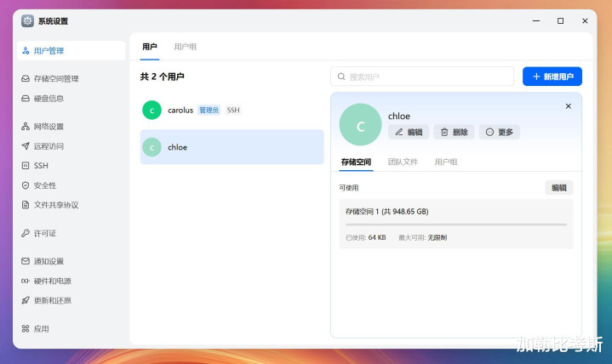Click chloe's avatar in the user list
The image size is (612, 364).
point(152,147)
